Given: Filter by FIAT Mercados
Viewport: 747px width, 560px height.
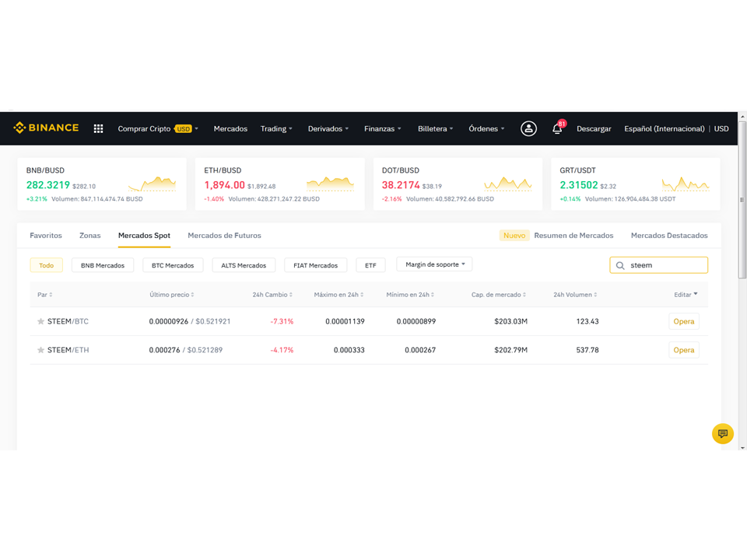Looking at the screenshot, I should tap(315, 265).
